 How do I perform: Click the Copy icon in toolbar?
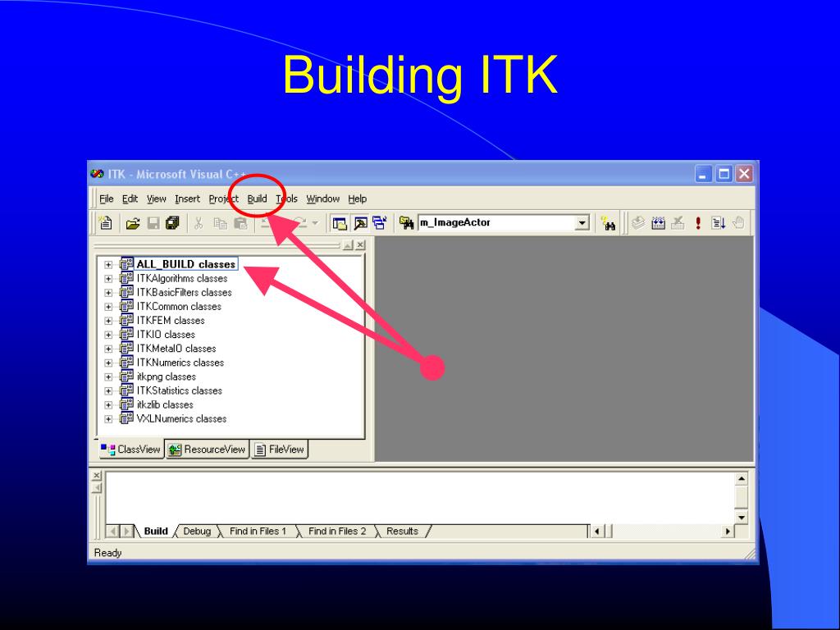(220, 223)
